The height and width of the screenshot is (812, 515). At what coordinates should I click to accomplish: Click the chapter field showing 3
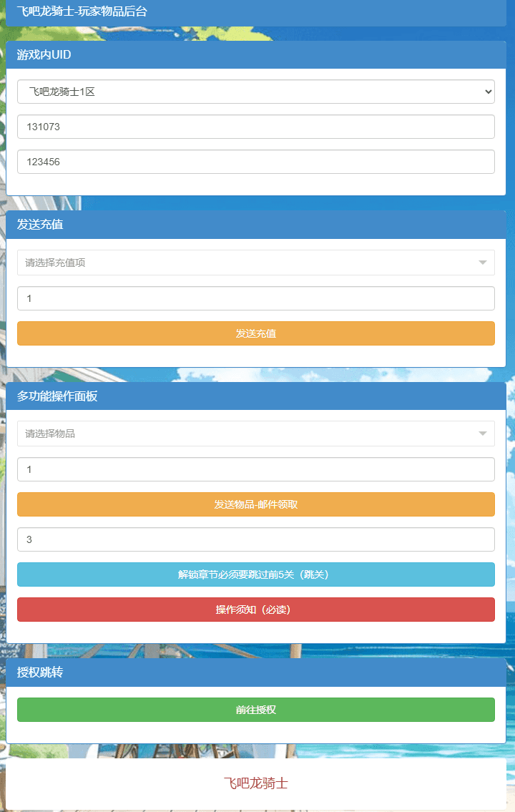(x=255, y=539)
